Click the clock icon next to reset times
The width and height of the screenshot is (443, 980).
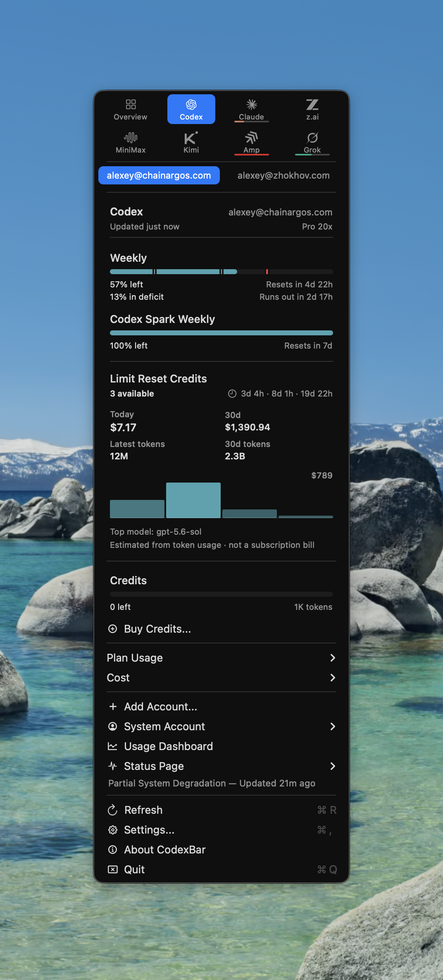[232, 394]
